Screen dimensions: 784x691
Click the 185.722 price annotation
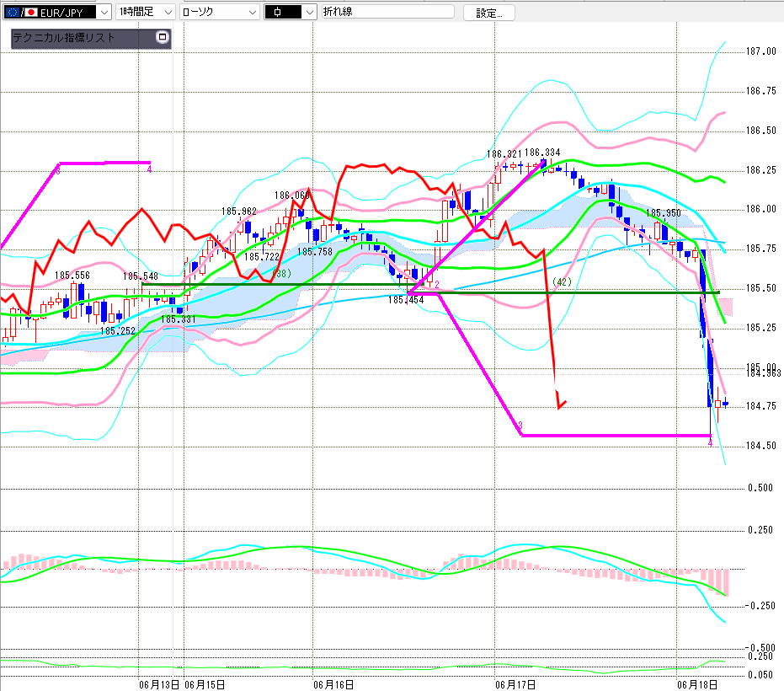coord(262,257)
